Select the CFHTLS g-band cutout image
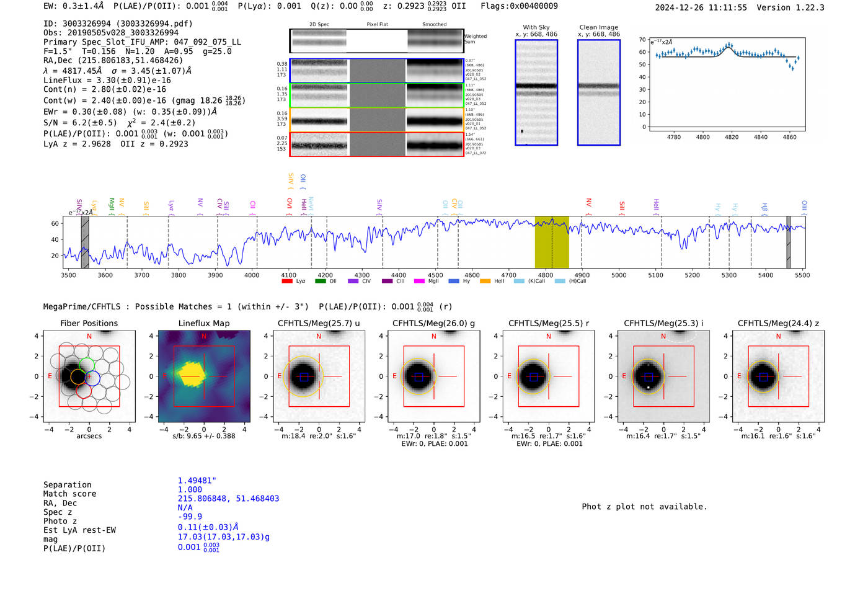The image size is (868, 591). 434,376
